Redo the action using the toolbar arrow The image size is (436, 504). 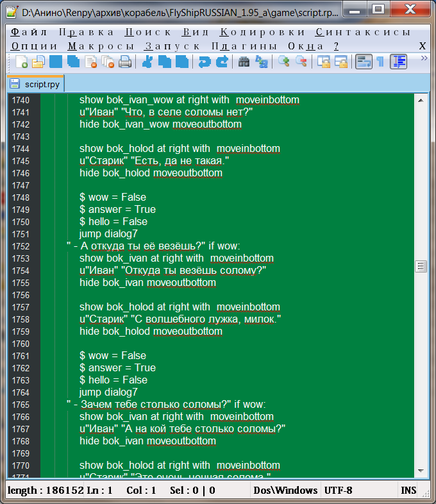[222, 62]
